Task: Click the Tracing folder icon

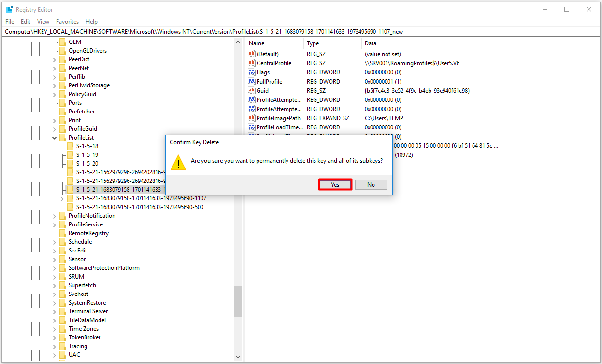Action: pos(62,346)
